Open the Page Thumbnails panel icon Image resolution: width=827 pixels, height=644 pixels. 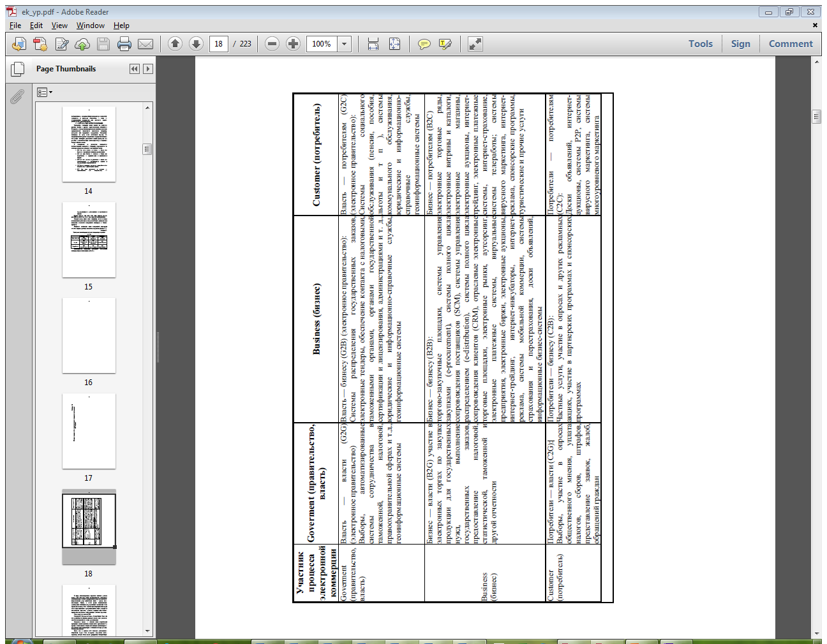18,69
